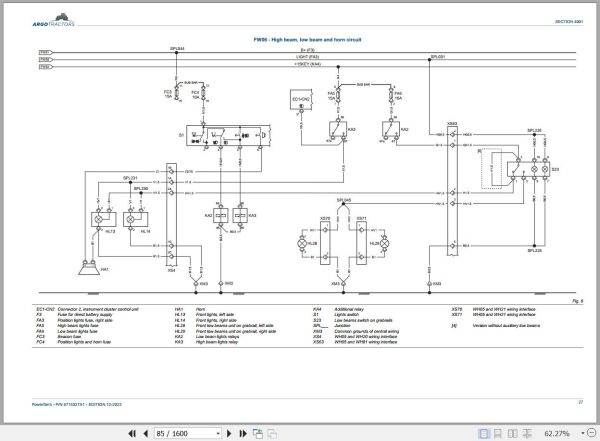Click the Argo Tractors logo

point(54,20)
